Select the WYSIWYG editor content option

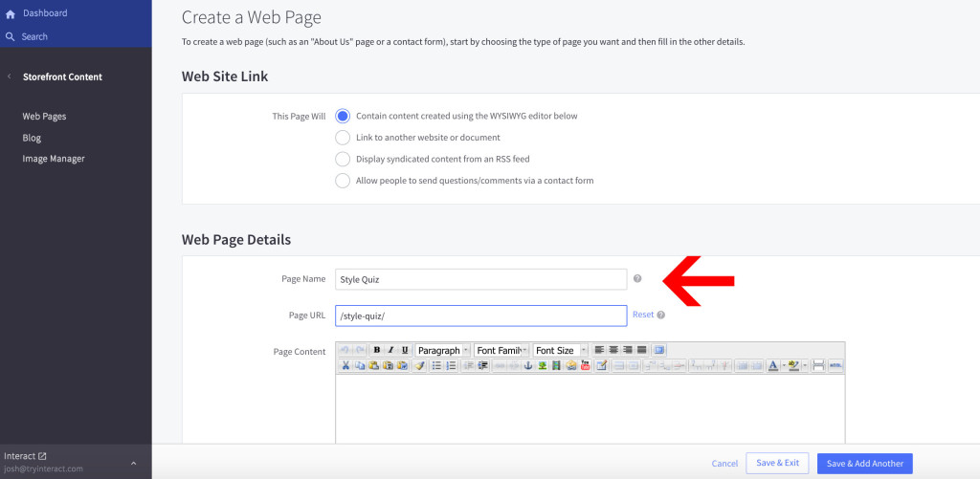(343, 116)
